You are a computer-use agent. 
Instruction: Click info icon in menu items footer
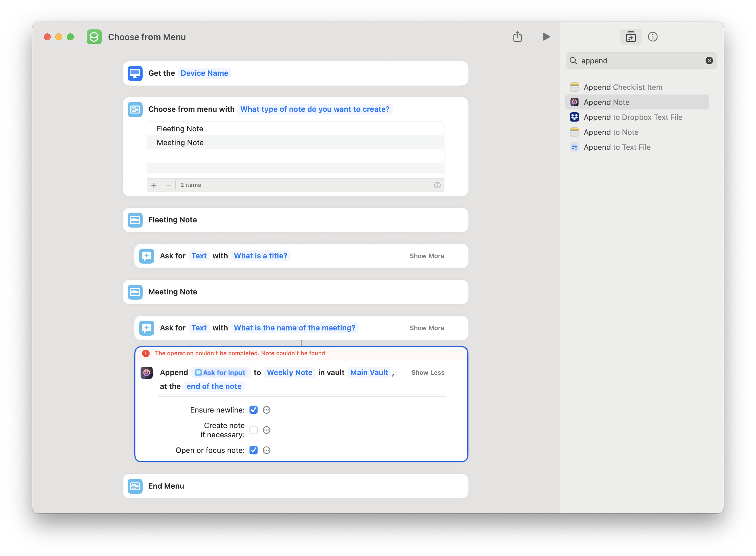[437, 185]
